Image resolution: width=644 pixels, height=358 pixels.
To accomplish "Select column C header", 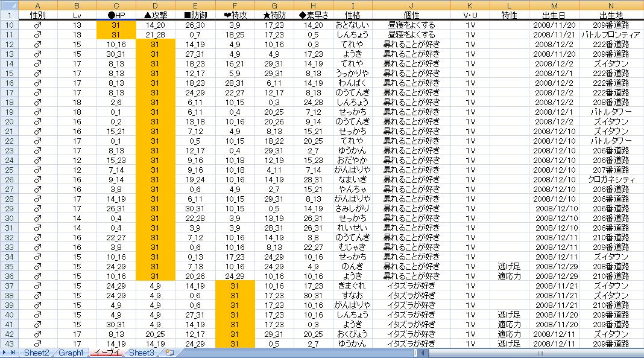I will tap(116, 5).
